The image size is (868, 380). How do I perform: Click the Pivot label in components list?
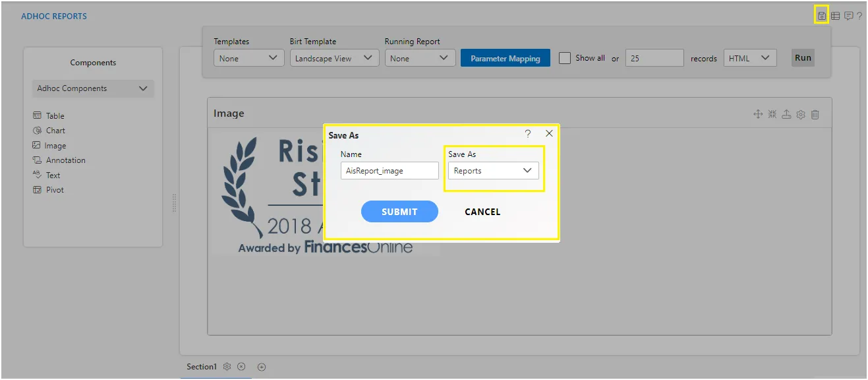(55, 190)
